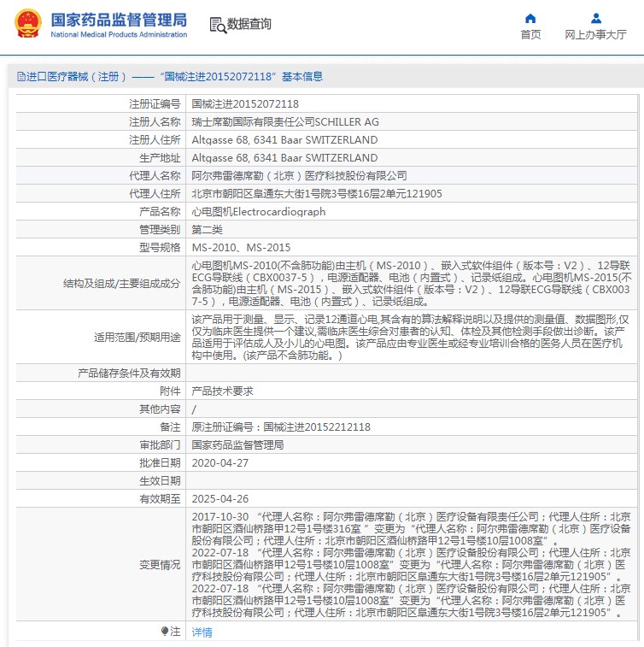Click 生效日期 row label
The height and width of the screenshot is (647, 644).
pos(160,480)
